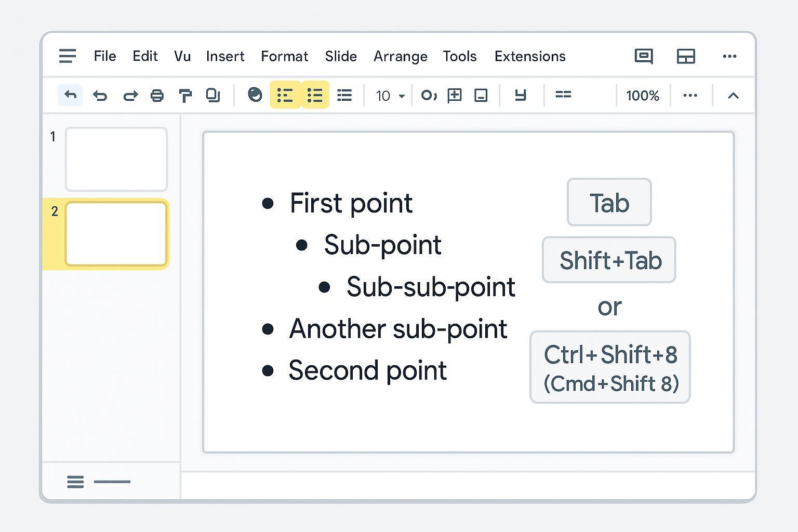Open the presenter screen icon in menu bar
This screenshot has width=798, height=532.
click(x=644, y=56)
